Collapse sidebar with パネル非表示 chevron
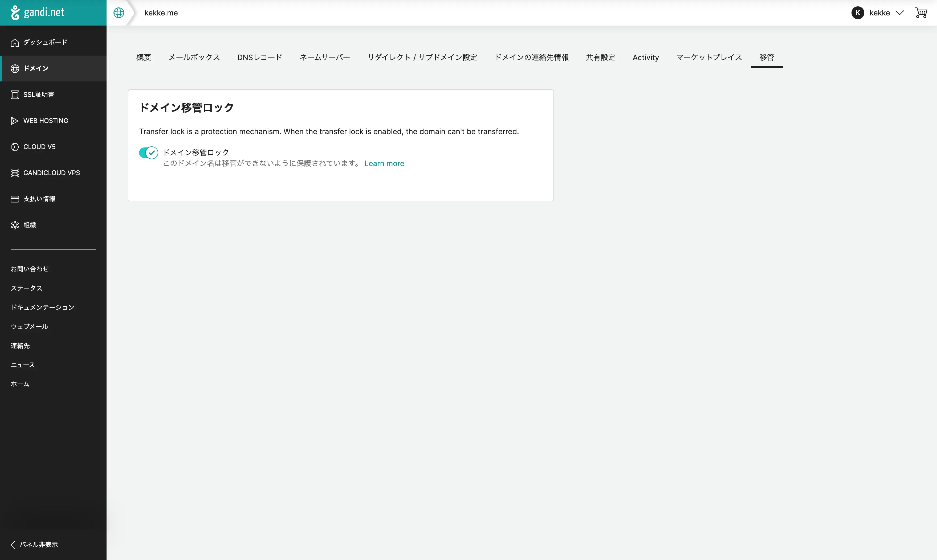Viewport: 937px width, 560px height. [x=13, y=545]
